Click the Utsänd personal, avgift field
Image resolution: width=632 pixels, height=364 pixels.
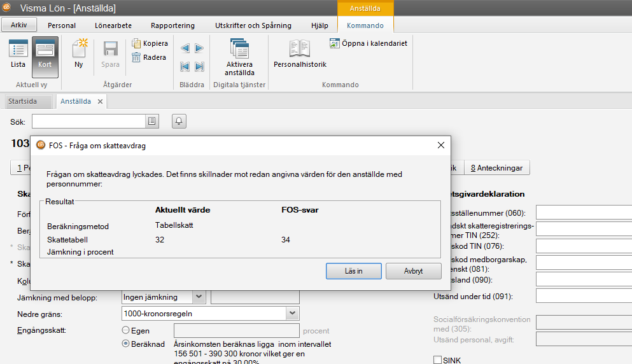tap(584, 339)
